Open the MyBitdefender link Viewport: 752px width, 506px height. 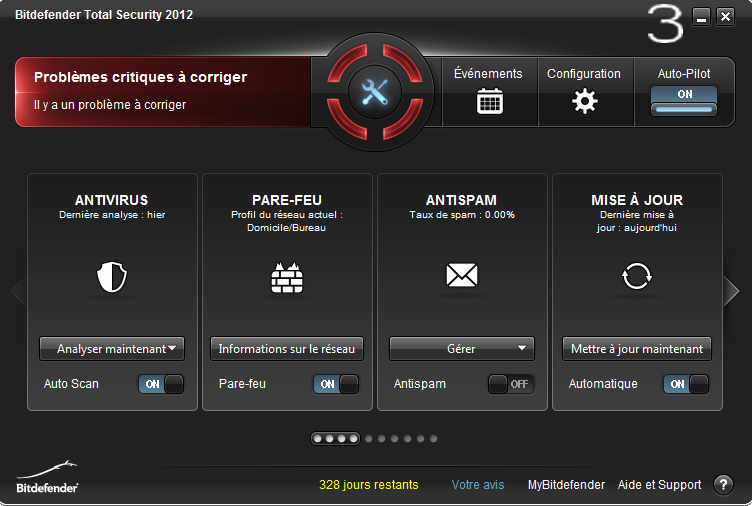click(566, 485)
